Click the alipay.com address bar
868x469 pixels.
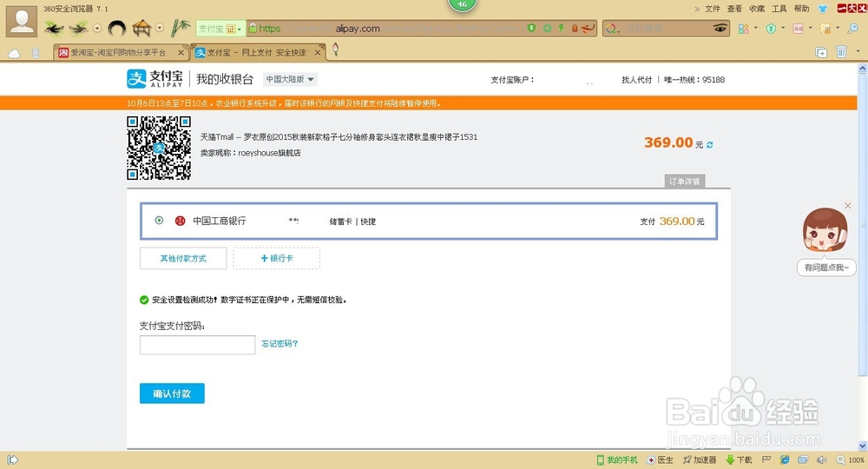pyautogui.click(x=358, y=29)
